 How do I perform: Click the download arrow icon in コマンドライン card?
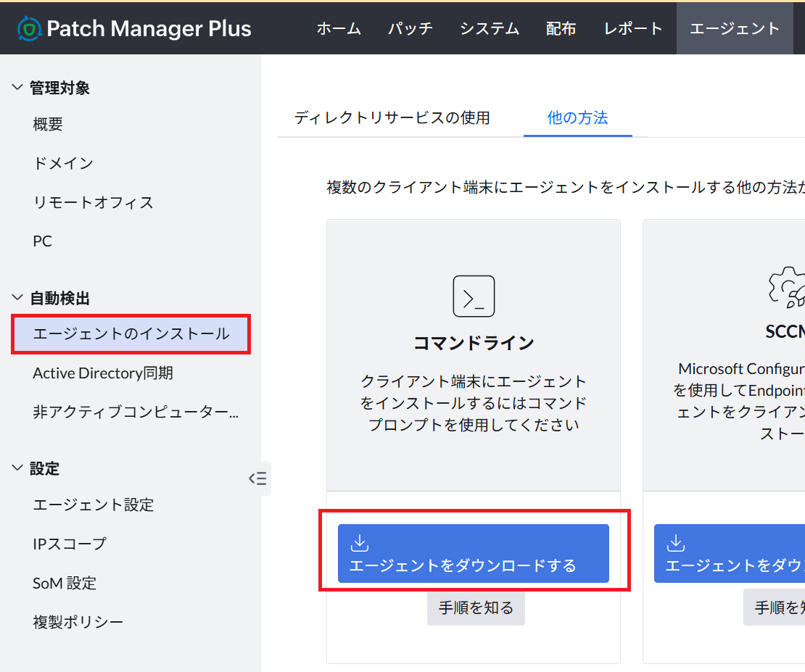click(x=360, y=543)
